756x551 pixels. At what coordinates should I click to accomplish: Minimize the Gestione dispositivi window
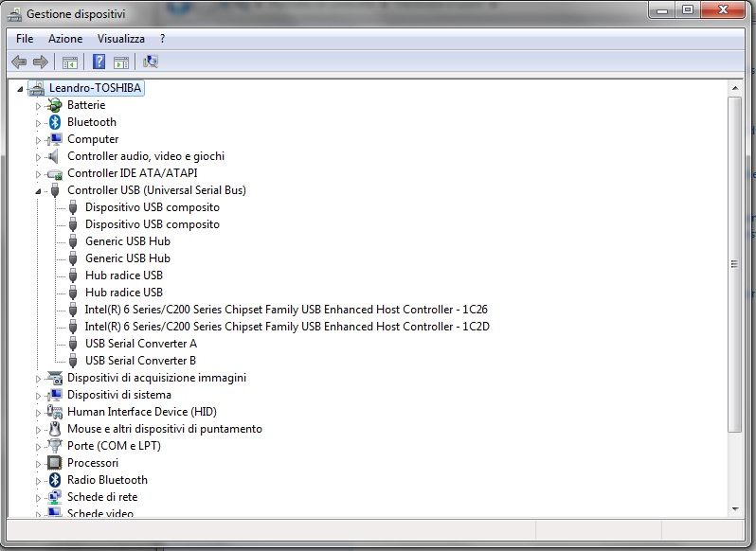(662, 10)
